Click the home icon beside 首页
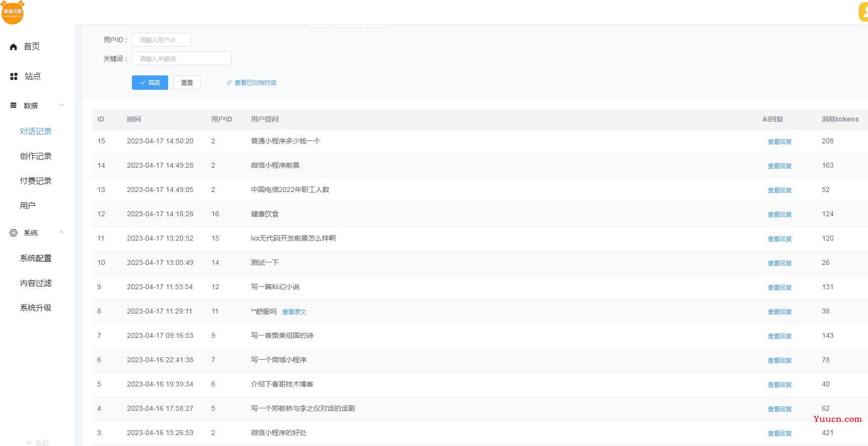This screenshot has height=446, width=868. click(x=13, y=47)
